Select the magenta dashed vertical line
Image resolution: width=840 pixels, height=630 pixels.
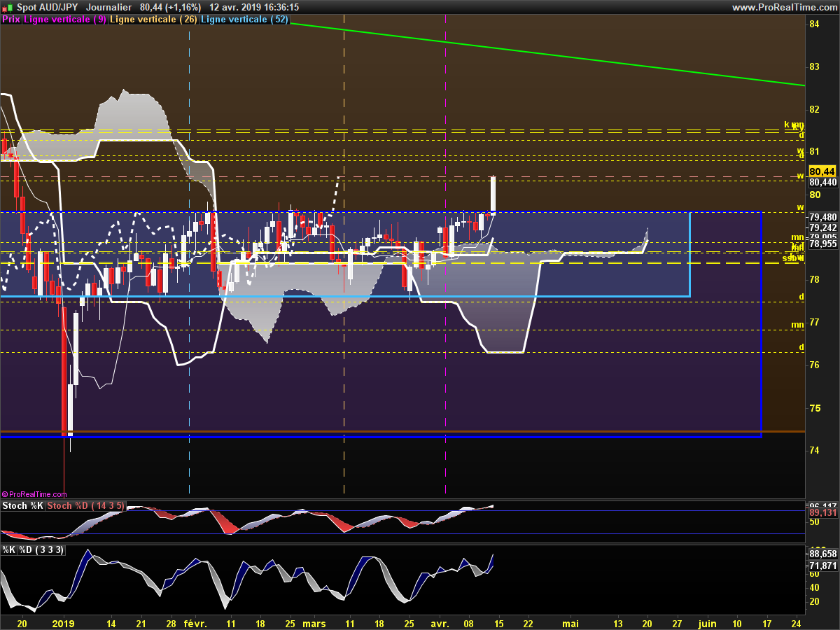click(x=446, y=255)
